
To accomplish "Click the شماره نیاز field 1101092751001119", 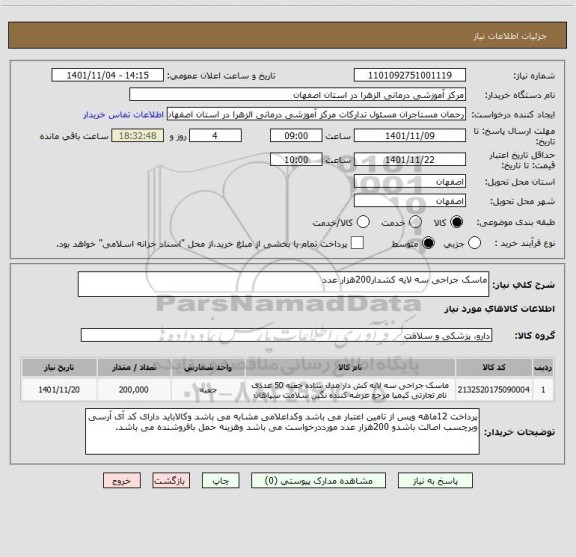I will point(410,75).
